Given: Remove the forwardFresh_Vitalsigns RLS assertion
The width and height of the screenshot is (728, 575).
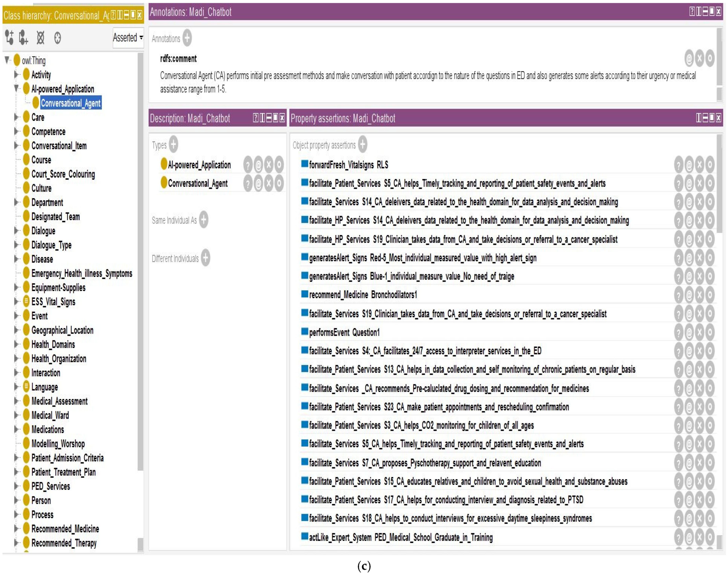Looking at the screenshot, I should 700,165.
